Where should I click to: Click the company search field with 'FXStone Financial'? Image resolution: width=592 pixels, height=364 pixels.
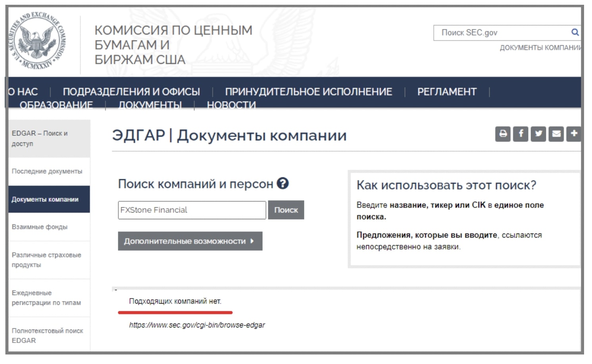pyautogui.click(x=192, y=210)
